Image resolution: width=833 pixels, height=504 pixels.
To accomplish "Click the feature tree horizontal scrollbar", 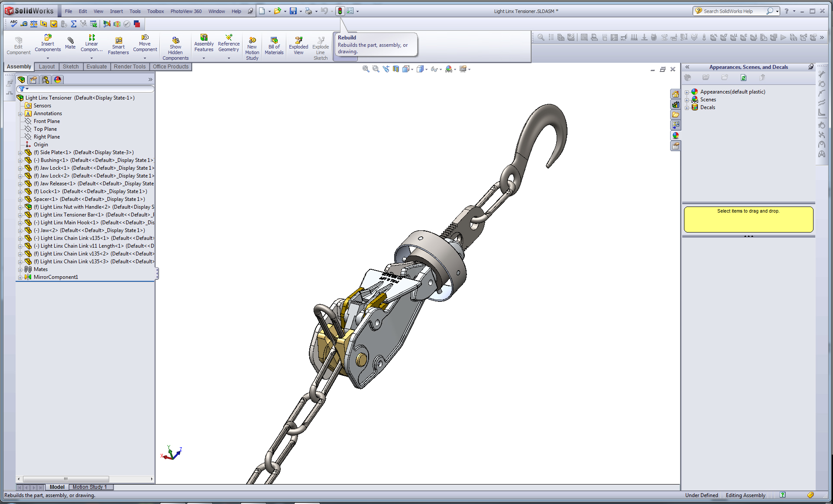I will click(x=65, y=479).
